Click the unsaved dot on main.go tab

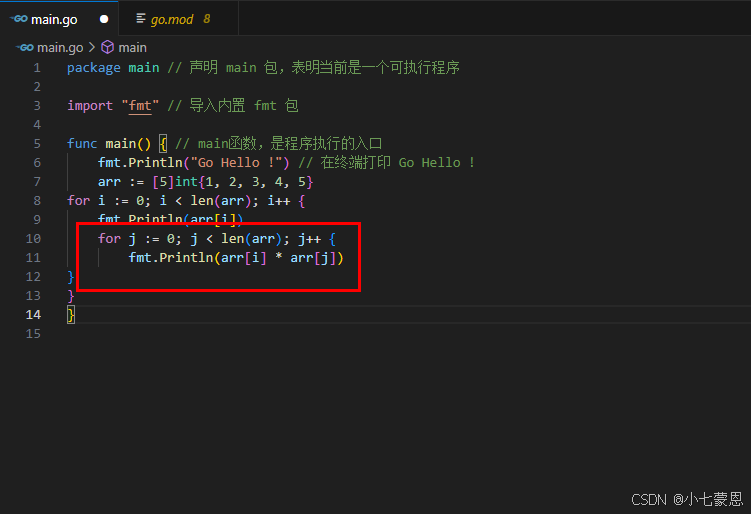coord(103,19)
